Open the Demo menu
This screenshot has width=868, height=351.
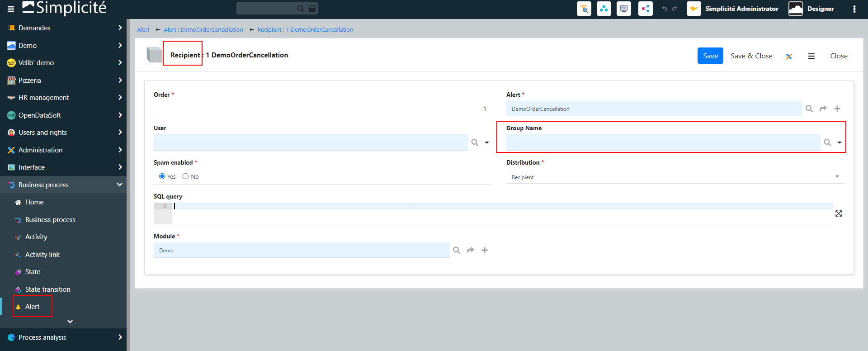(x=63, y=46)
